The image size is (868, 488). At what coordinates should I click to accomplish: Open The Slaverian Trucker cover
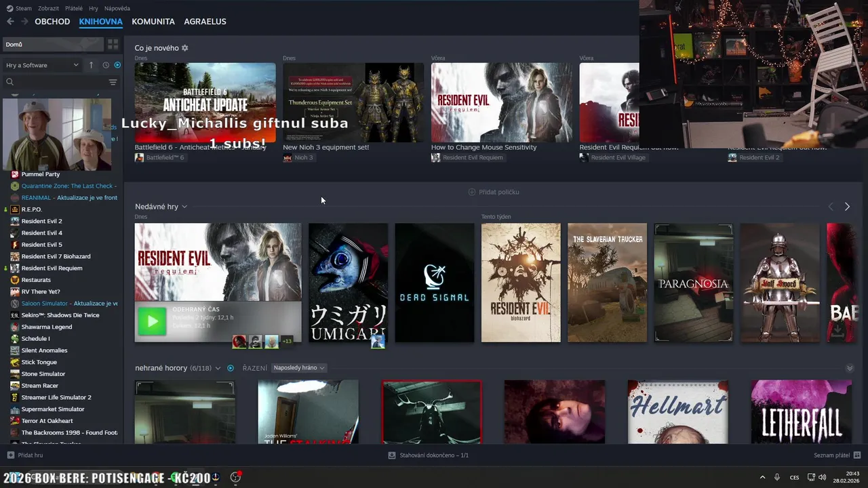[x=607, y=283]
